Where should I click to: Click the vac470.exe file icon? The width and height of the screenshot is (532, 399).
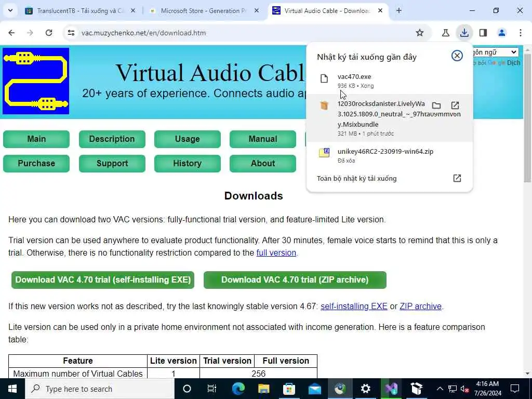(324, 79)
